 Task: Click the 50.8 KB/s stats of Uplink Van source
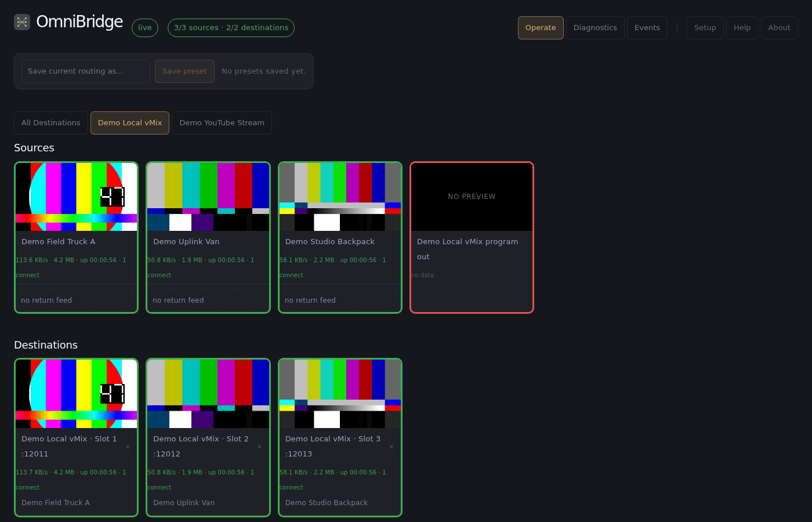coord(201,267)
